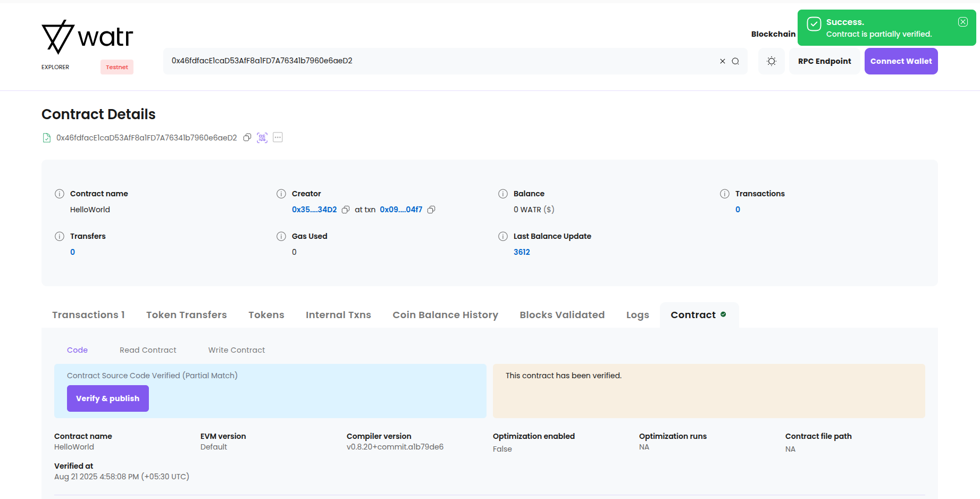Clear the search field with X icon
The height and width of the screenshot is (499, 980).
coord(723,61)
